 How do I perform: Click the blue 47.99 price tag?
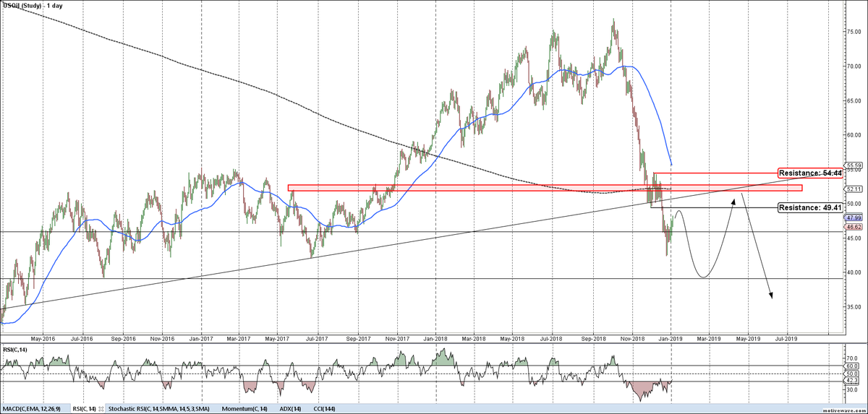pos(853,217)
